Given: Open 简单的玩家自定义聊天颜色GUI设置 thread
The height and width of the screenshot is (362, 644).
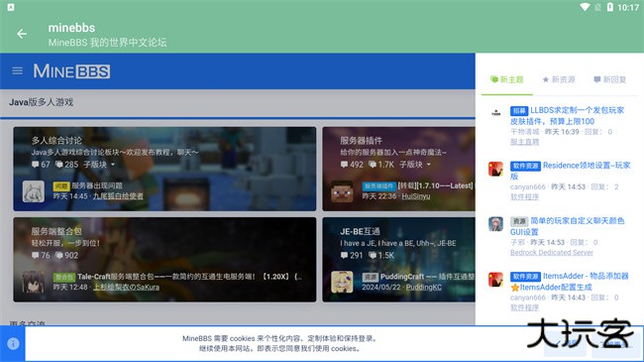Looking at the screenshot, I should pos(567,226).
